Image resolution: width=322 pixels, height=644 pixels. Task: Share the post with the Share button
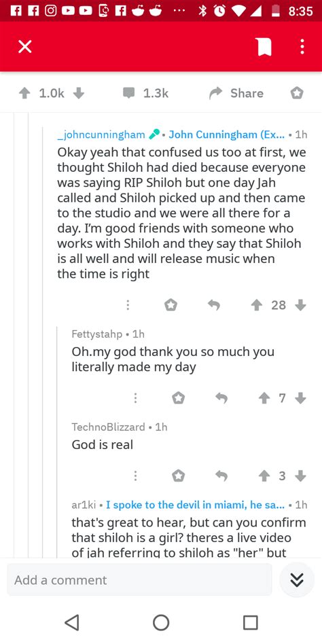click(x=236, y=93)
